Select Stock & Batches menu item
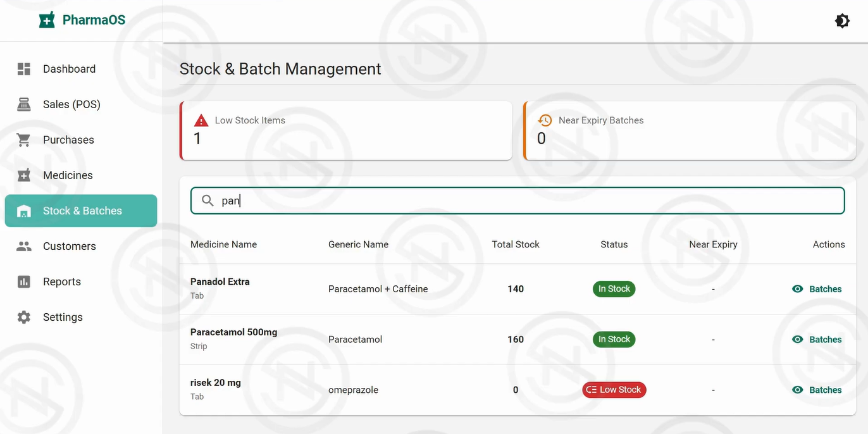The width and height of the screenshot is (868, 434). [x=81, y=211]
